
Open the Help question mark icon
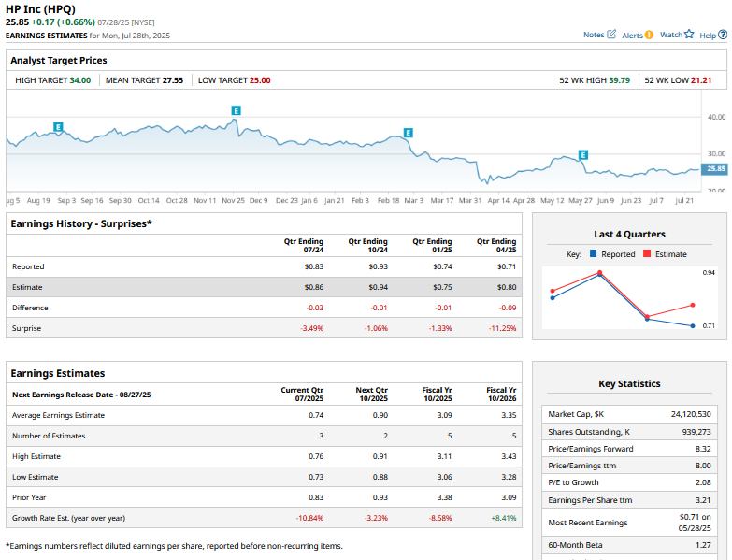(723, 35)
